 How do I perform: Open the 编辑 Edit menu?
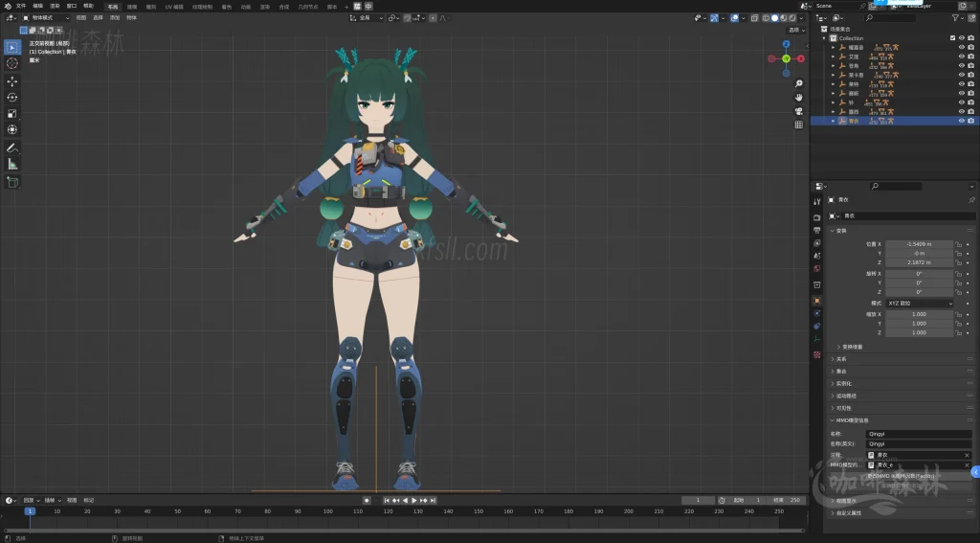click(37, 6)
